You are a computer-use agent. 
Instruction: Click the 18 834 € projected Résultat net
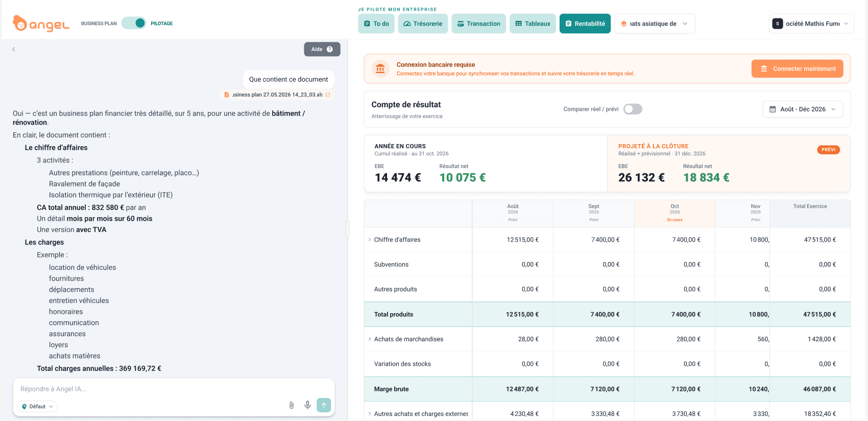click(x=706, y=177)
